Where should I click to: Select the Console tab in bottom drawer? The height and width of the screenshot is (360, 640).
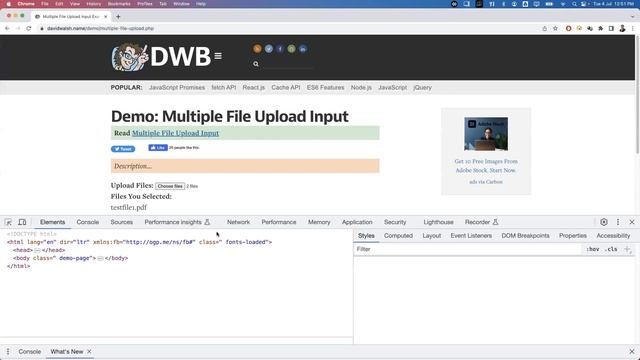pyautogui.click(x=30, y=351)
